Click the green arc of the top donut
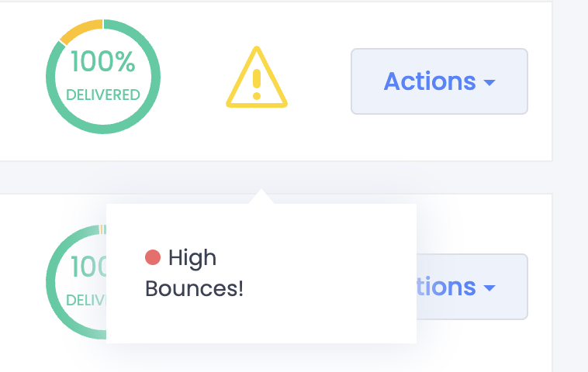This screenshot has height=372, width=588. coord(154,76)
